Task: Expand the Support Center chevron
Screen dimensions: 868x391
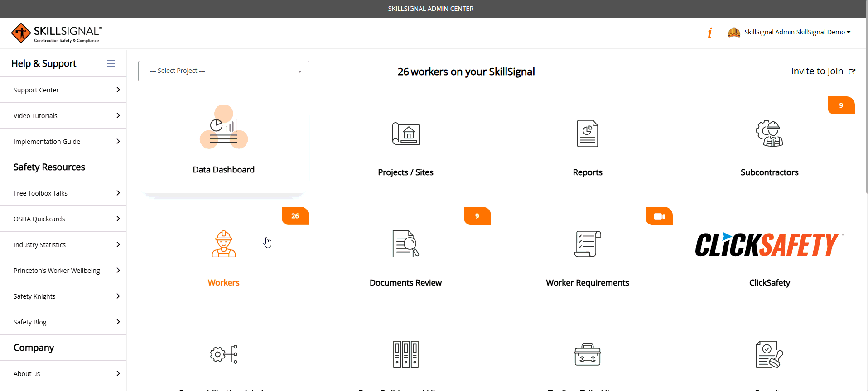Action: (x=118, y=90)
